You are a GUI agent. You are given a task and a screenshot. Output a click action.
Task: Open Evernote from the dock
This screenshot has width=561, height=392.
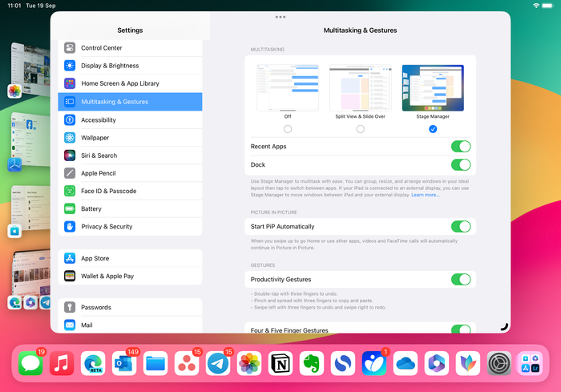(312, 363)
